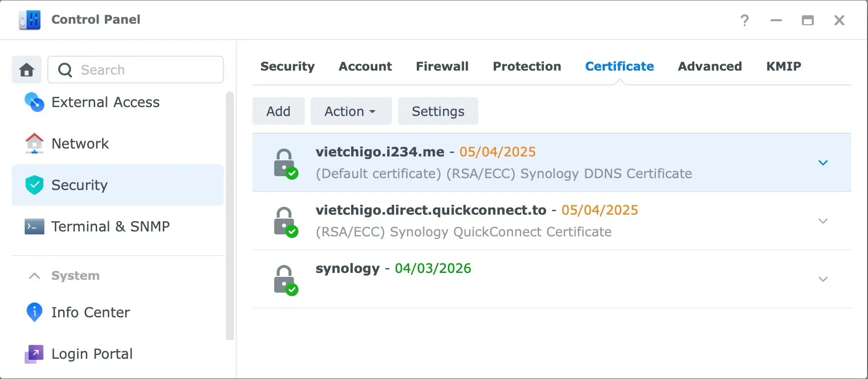Open External Access via its icon
This screenshot has width=868, height=379.
click(x=34, y=102)
